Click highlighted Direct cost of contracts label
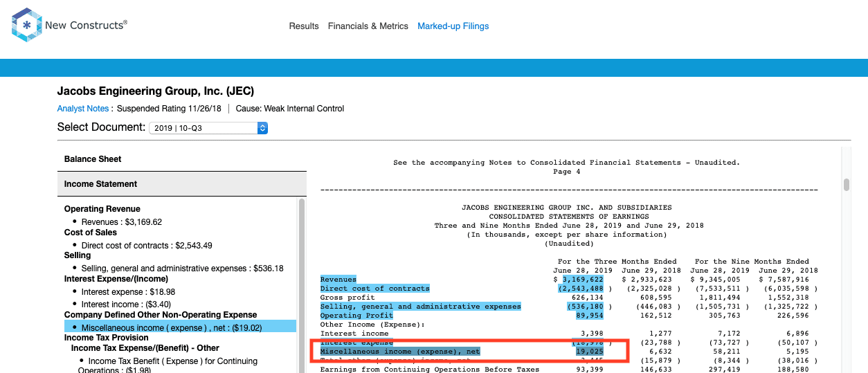Image resolution: width=868 pixels, height=373 pixels. 374,288
